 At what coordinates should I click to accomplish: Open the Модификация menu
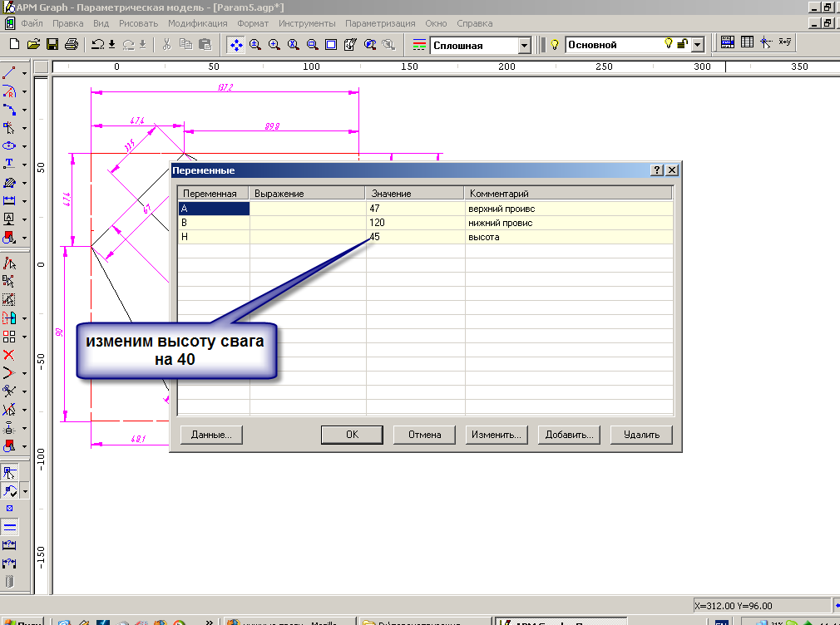point(197,23)
